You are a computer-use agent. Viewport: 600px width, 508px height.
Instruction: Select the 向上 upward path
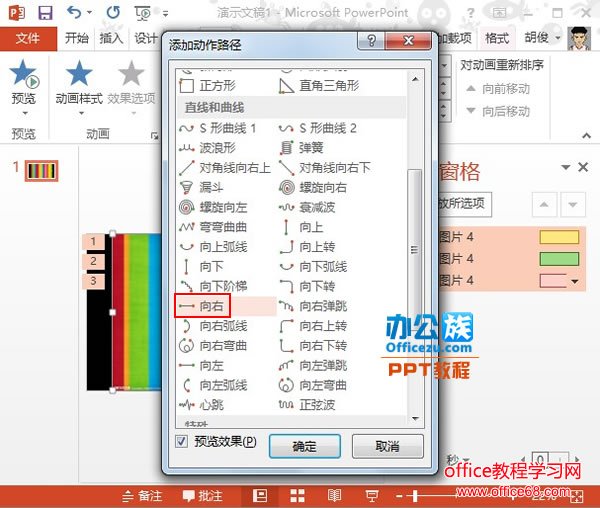pyautogui.click(x=302, y=227)
